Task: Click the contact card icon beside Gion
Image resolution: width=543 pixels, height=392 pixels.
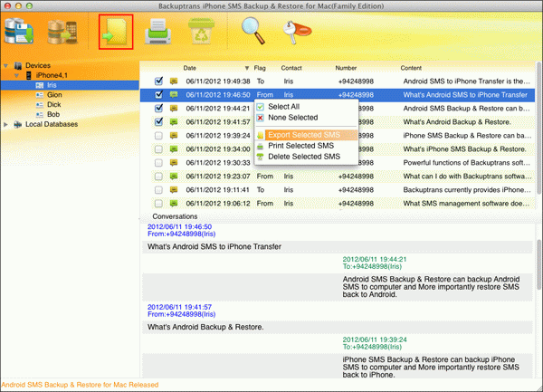Action: [x=40, y=95]
